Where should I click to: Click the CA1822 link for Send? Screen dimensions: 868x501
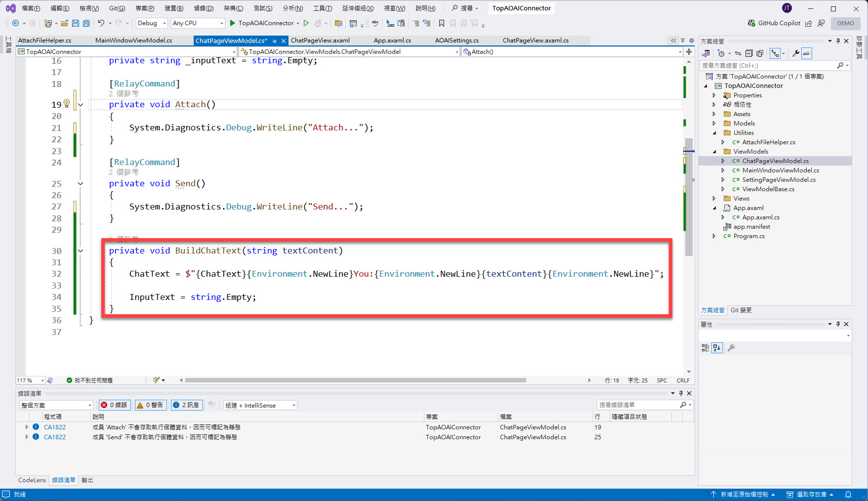pyautogui.click(x=55, y=437)
